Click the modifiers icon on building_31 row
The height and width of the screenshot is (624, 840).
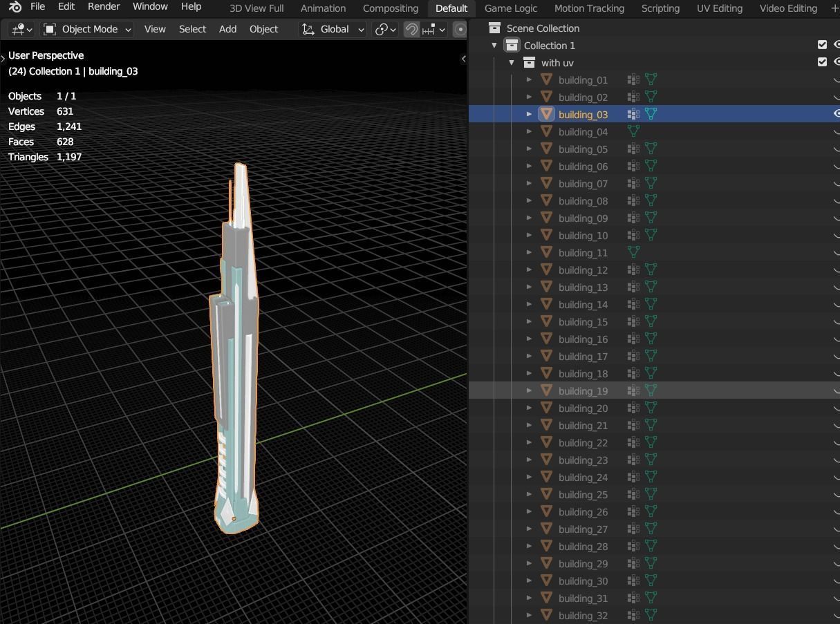coord(633,598)
